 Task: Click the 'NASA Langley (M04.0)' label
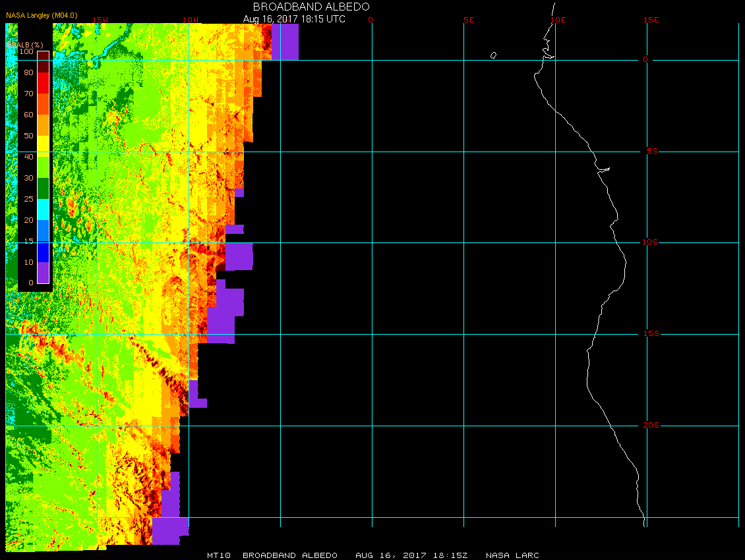42,15
